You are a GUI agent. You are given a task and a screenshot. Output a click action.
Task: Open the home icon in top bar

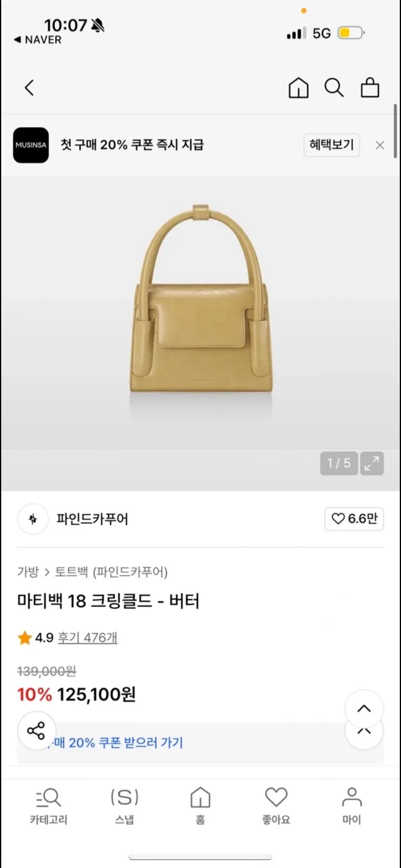tap(298, 88)
